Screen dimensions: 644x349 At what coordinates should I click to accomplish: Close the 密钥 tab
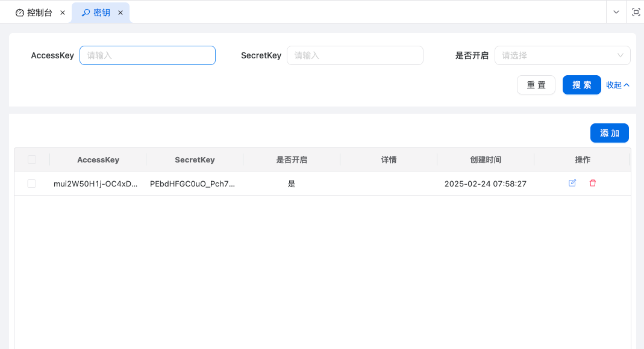point(120,13)
